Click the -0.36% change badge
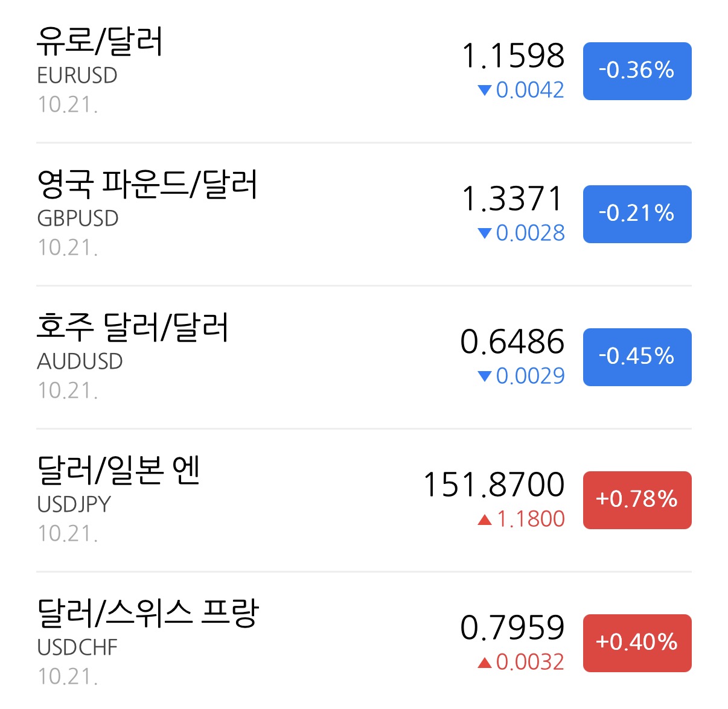The height and width of the screenshot is (709, 728). 637,71
